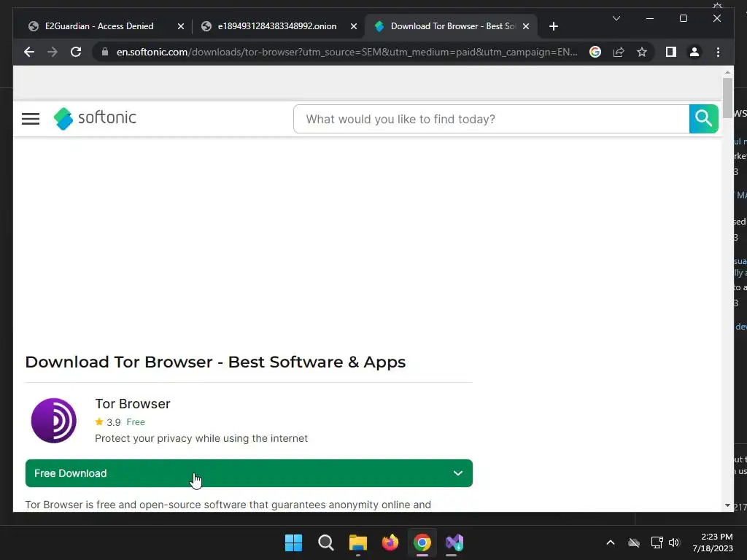Click the forward navigation arrow
This screenshot has width=747, height=560.
tap(53, 52)
